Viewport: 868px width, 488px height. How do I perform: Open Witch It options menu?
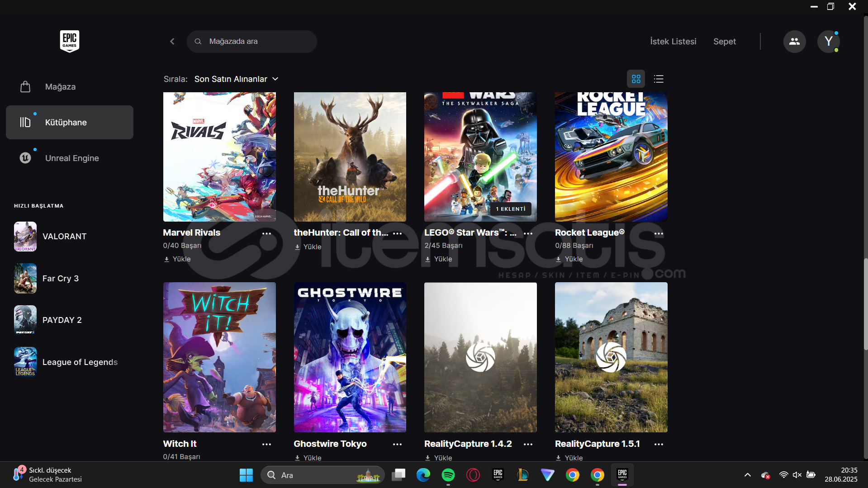point(267,445)
